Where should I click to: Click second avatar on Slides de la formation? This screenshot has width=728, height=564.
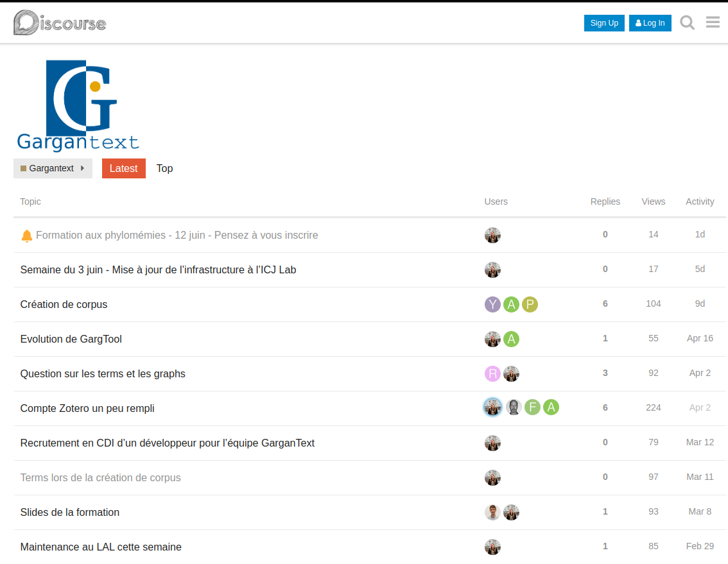511,513
